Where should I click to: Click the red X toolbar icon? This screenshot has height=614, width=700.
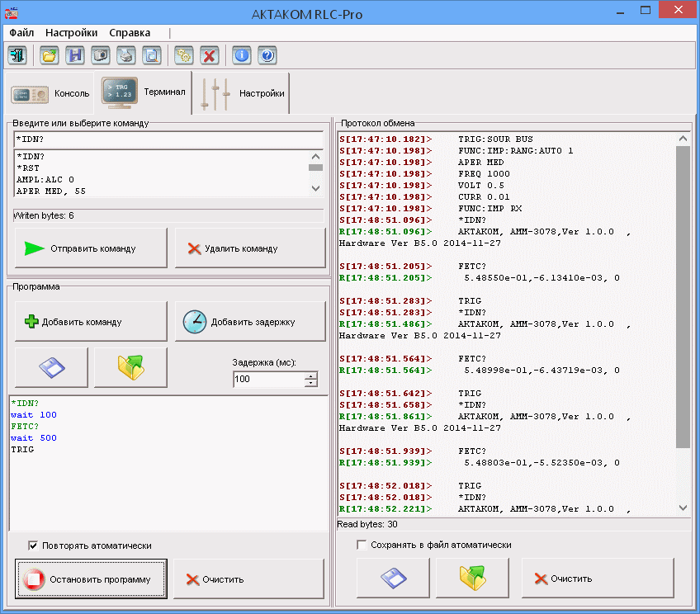click(x=210, y=56)
